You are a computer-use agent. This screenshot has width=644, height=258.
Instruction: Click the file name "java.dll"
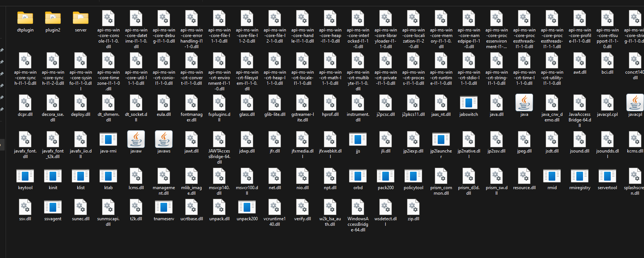(496, 114)
